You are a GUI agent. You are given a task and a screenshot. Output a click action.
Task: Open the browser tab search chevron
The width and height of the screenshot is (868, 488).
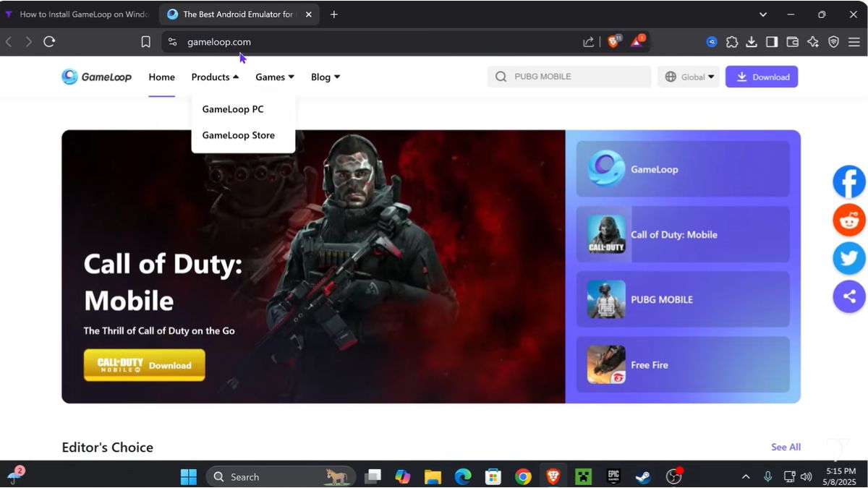[763, 14]
